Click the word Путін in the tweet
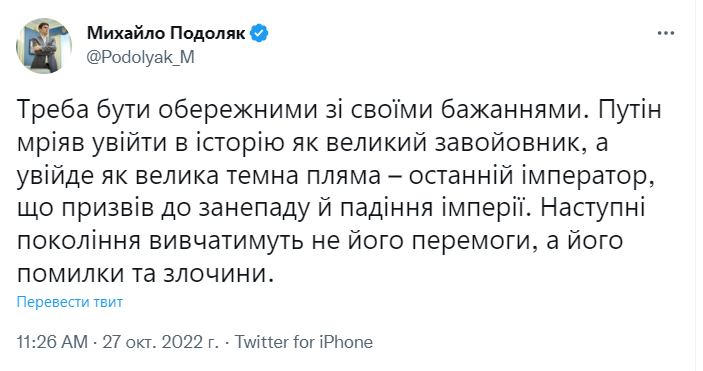This screenshot has height=371, width=703. 630,111
